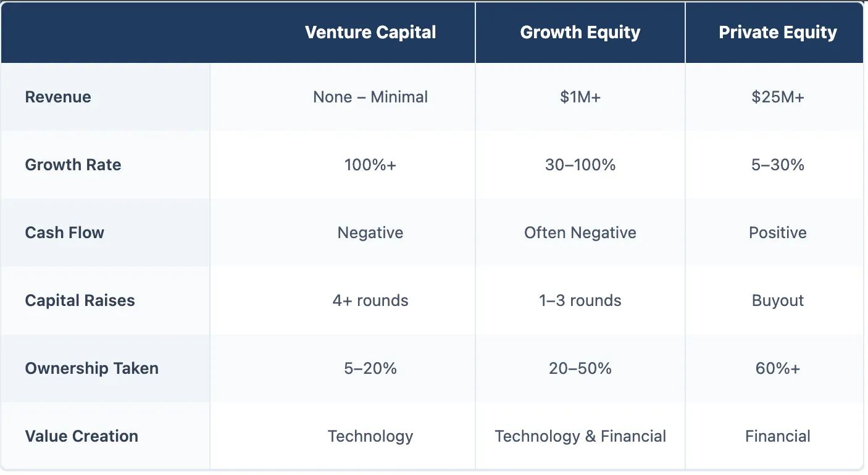The image size is (868, 475).
Task: Select the '4+ rounds' cell
Action: point(370,300)
